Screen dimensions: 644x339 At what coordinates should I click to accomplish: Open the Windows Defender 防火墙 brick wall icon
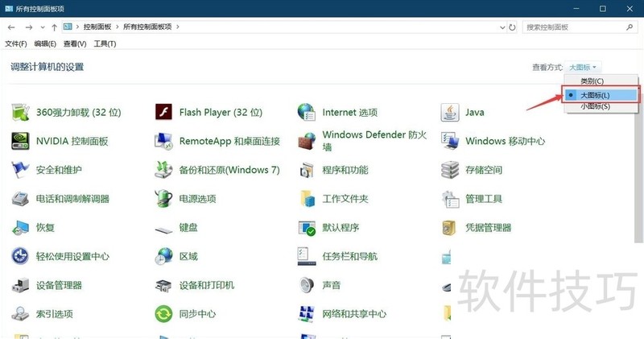click(307, 141)
